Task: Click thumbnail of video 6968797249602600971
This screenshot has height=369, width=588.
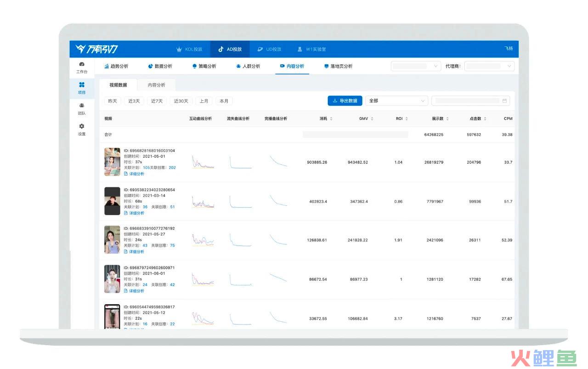Action: (112, 279)
